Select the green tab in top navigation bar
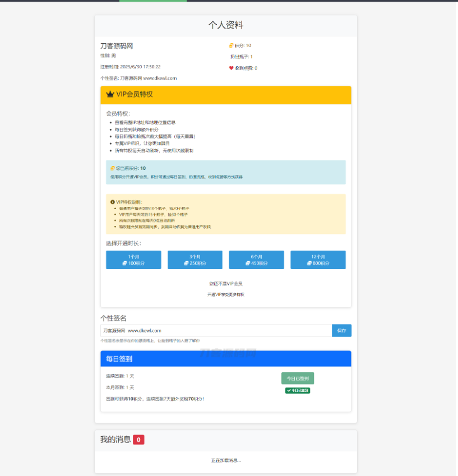 click(152, 2)
